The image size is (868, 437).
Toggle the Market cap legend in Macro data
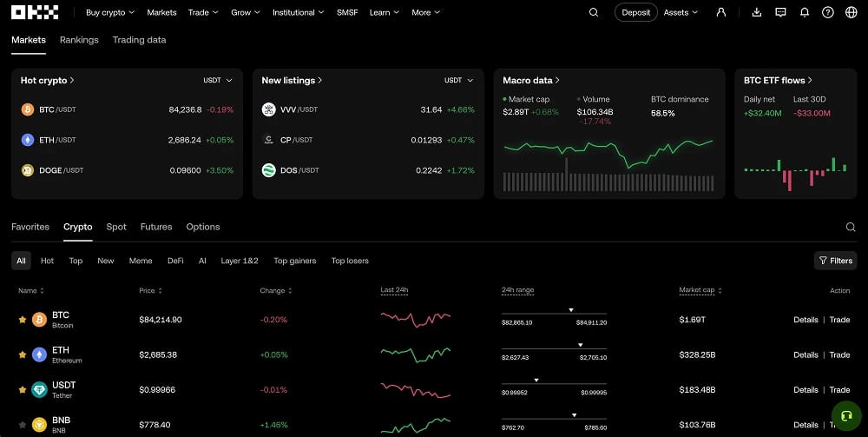[527, 99]
